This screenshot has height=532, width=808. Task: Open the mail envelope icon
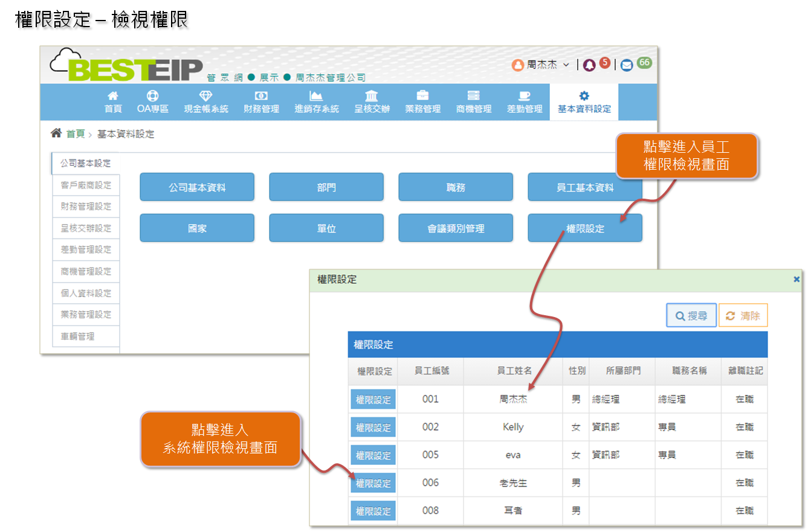pos(627,65)
